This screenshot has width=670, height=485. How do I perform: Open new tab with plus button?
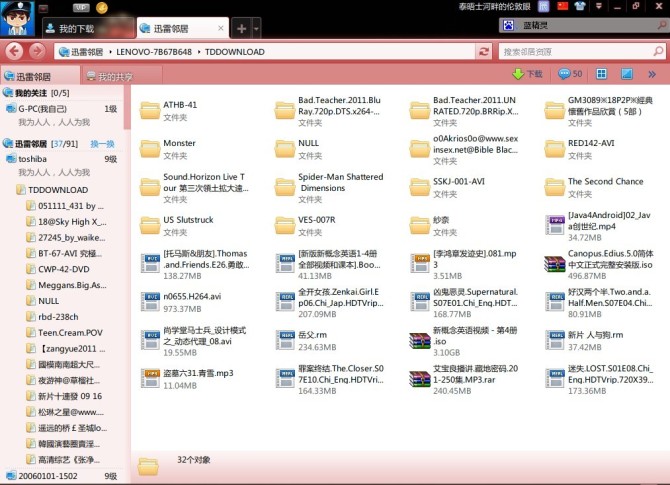point(241,29)
